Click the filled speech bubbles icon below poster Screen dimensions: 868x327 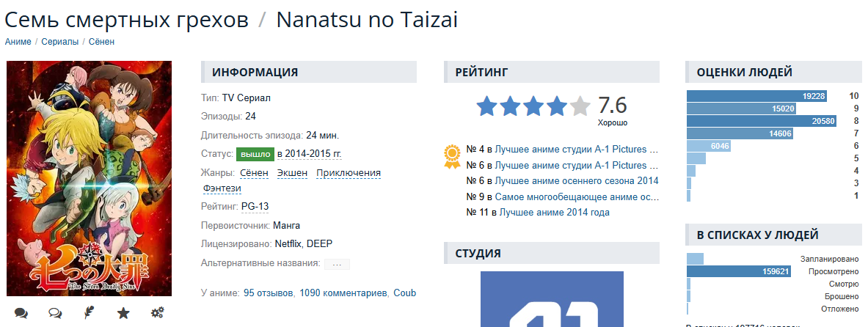coord(21,313)
